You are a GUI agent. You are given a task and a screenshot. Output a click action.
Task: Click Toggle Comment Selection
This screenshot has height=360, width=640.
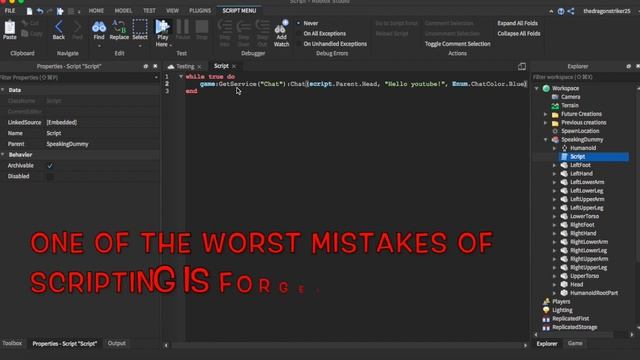pyautogui.click(x=457, y=44)
